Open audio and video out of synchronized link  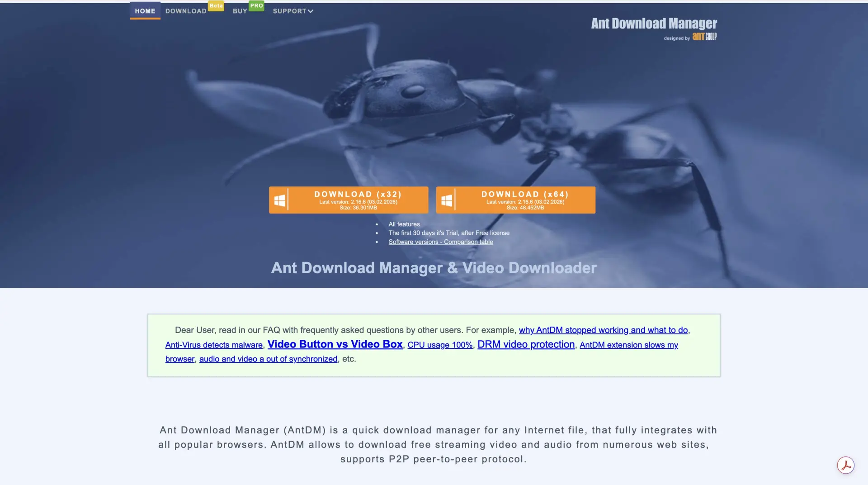coord(268,359)
